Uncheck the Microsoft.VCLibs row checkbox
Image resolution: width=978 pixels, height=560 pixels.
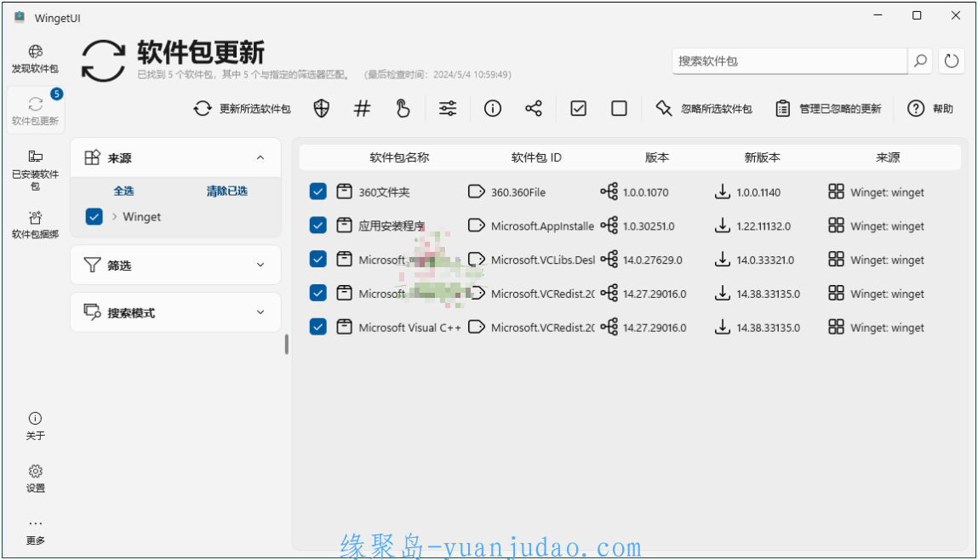[x=318, y=259]
